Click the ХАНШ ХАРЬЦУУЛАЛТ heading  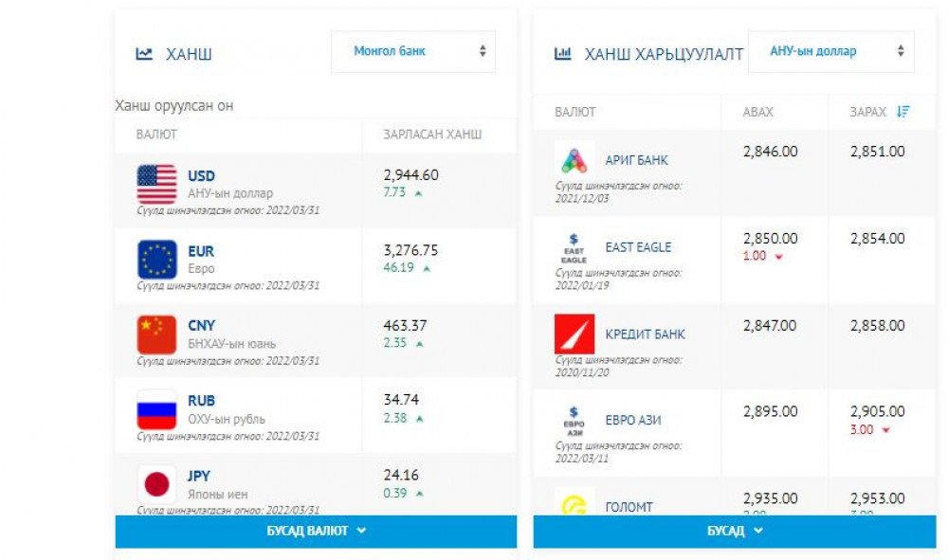pos(664,54)
